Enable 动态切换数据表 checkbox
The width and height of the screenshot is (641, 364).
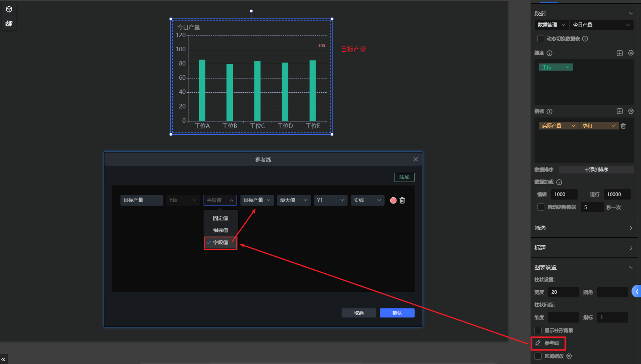click(541, 39)
